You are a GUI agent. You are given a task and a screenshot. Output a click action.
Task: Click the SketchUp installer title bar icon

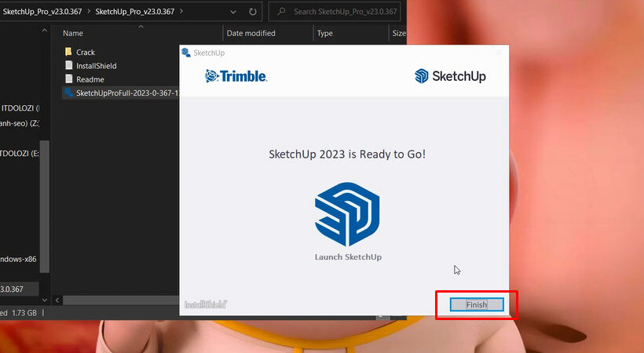click(186, 53)
